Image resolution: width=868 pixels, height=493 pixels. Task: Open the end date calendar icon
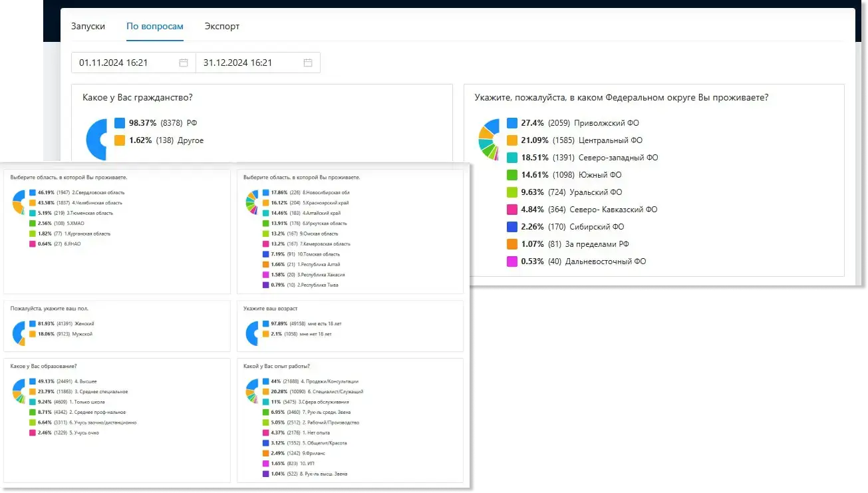click(308, 63)
